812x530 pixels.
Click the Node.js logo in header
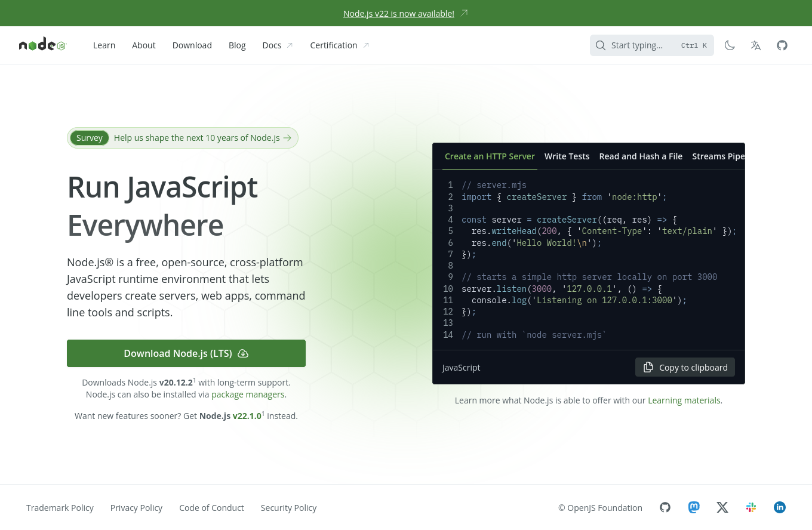click(x=43, y=45)
